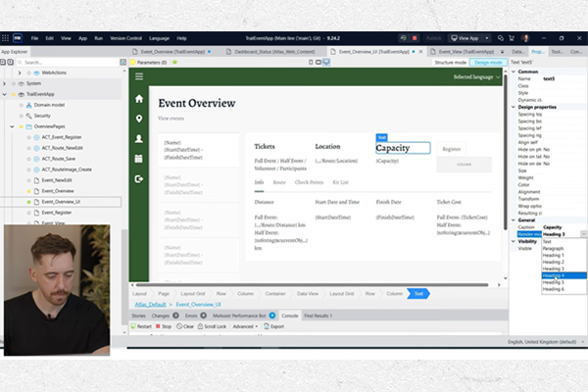This screenshot has width=588, height=392.
Task: Open Event_Register page in tree
Action: click(56, 213)
